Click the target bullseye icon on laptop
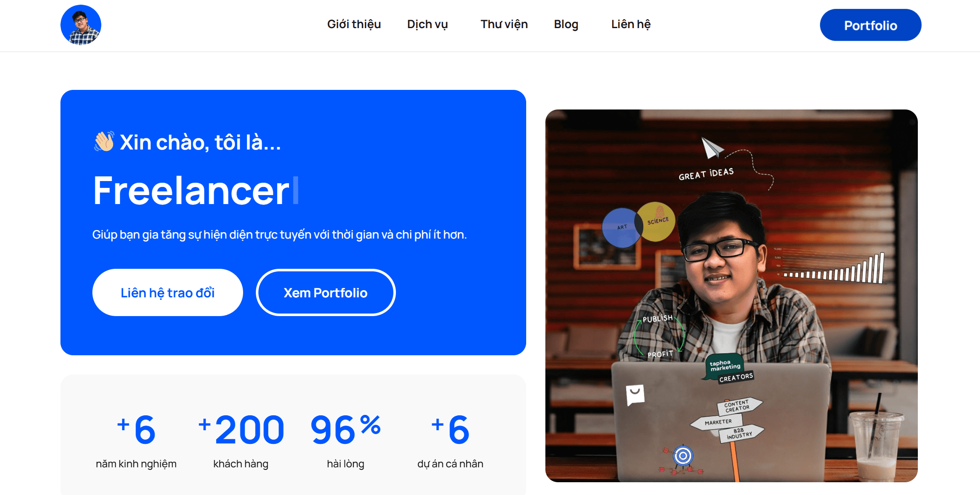980x495 pixels. click(x=683, y=456)
